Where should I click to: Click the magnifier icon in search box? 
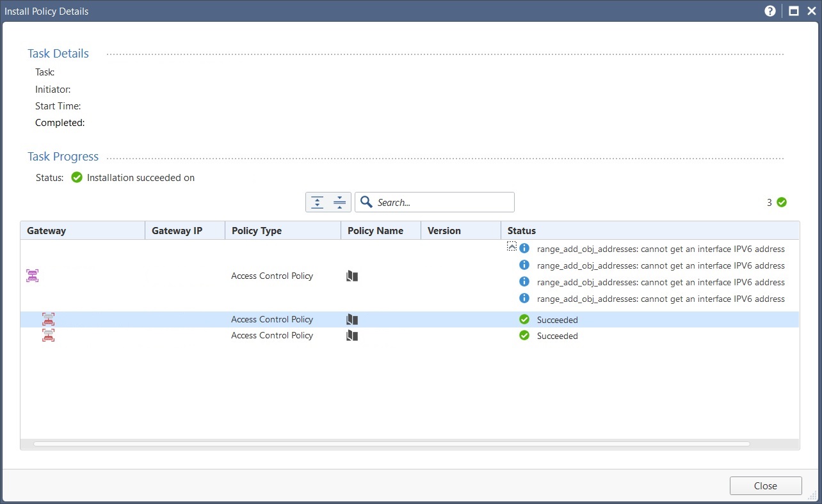366,202
